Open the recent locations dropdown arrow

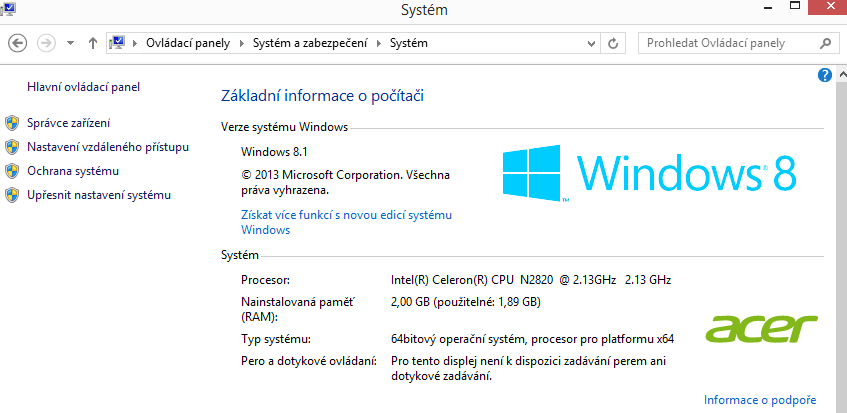pos(70,44)
